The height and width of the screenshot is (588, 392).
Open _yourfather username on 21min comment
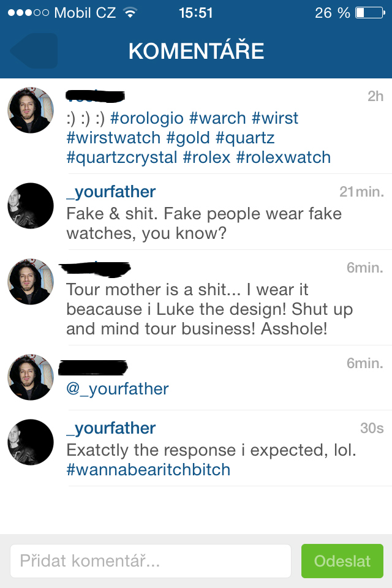[111, 192]
